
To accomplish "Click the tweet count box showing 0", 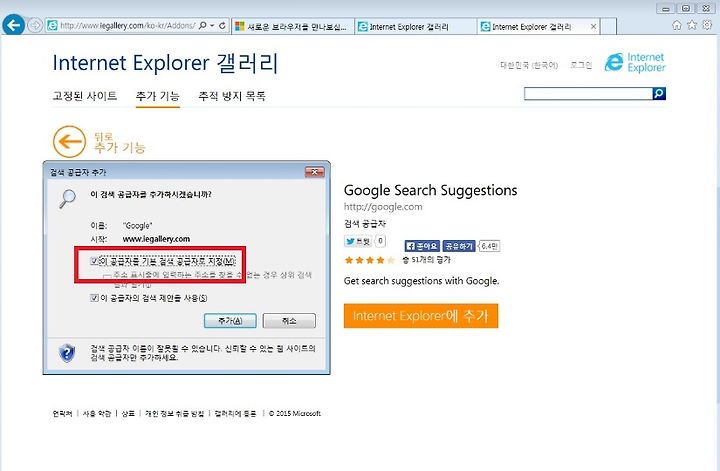I will point(380,241).
